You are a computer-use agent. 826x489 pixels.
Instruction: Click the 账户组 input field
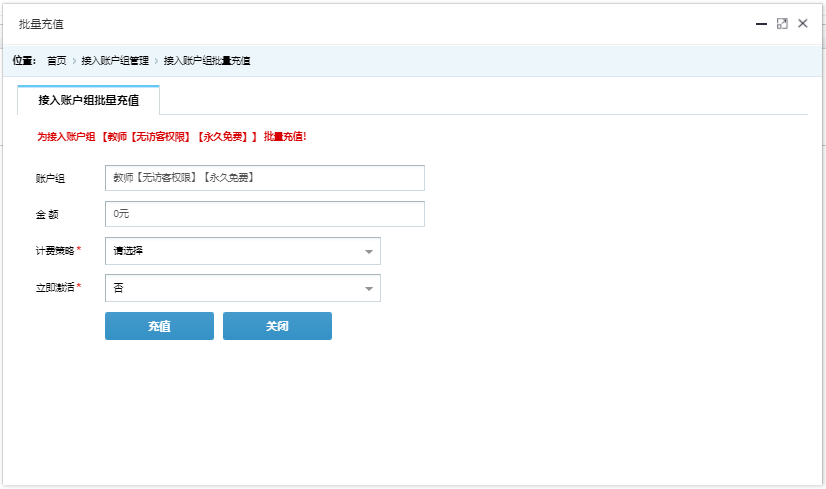tap(265, 178)
